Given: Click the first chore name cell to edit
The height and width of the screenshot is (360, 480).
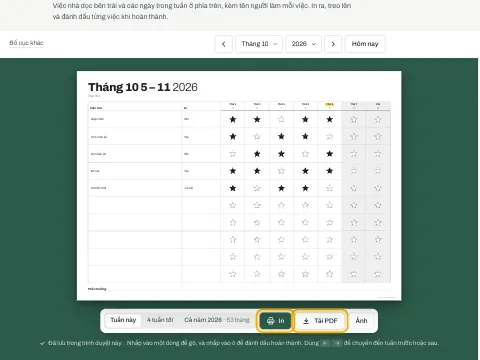Looking at the screenshot, I should [135, 119].
